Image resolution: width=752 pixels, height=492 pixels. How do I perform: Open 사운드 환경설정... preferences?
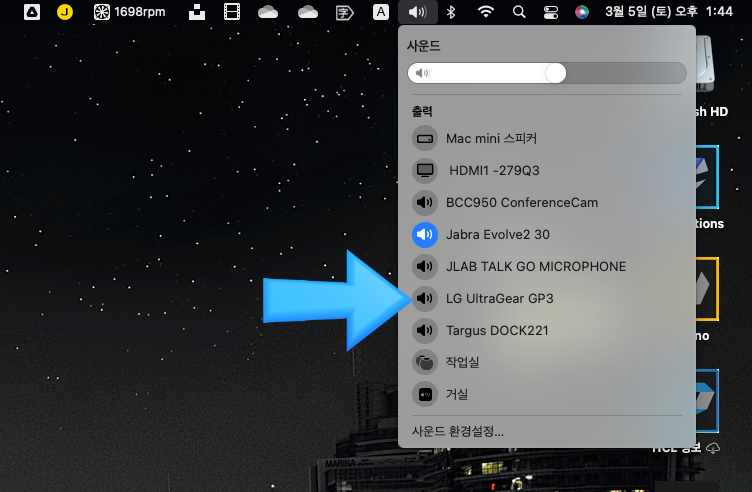coord(458,431)
